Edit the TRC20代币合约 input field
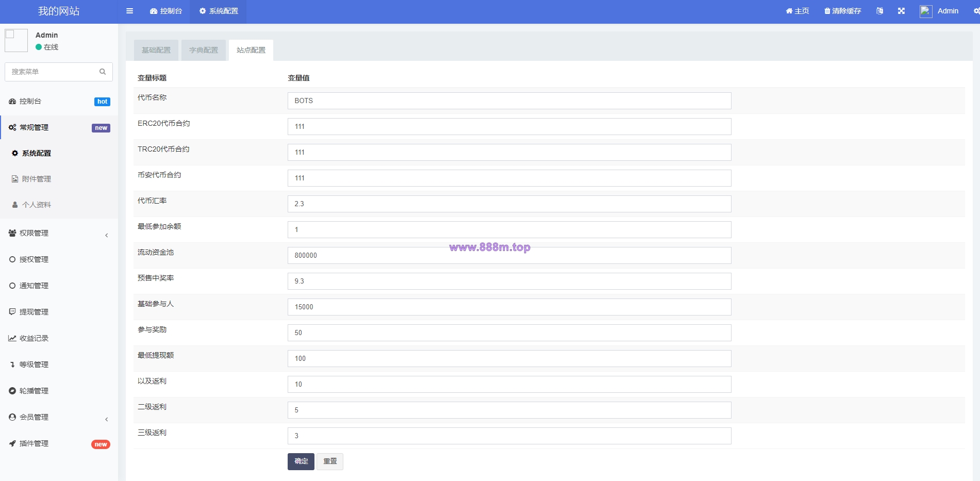The width and height of the screenshot is (980, 481). click(x=509, y=152)
